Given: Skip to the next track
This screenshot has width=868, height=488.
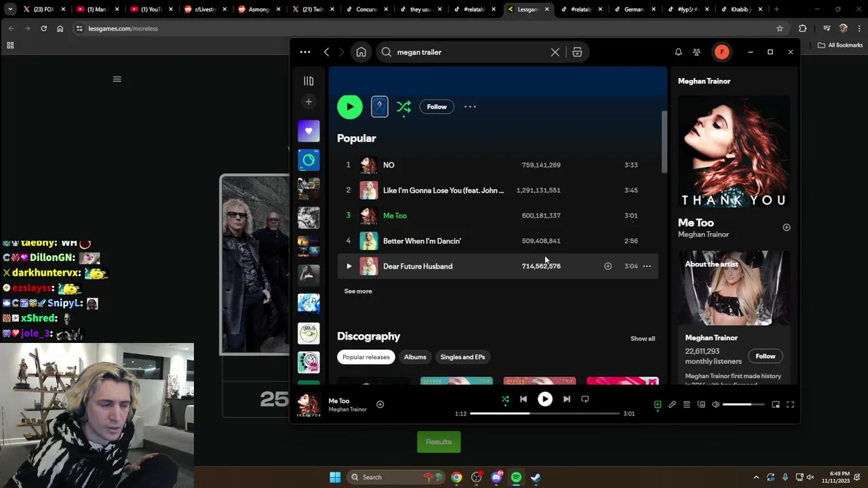Looking at the screenshot, I should pyautogui.click(x=567, y=399).
